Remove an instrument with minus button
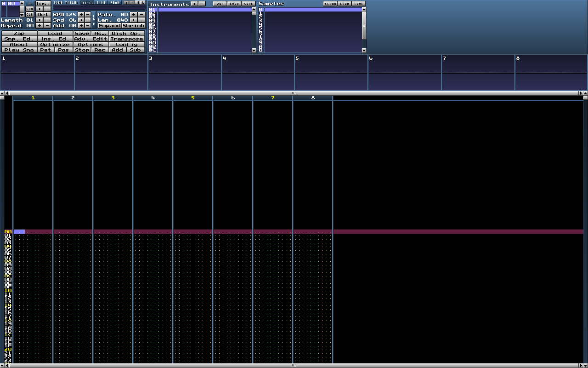 [202, 4]
